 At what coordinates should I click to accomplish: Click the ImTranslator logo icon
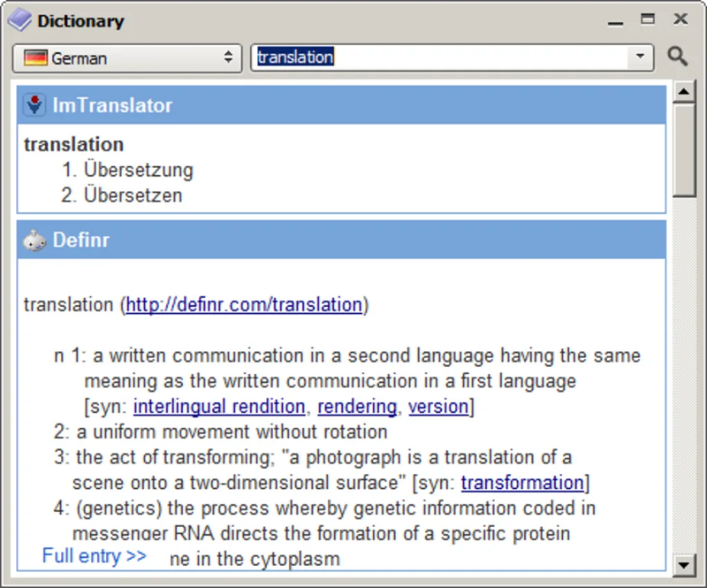point(34,105)
